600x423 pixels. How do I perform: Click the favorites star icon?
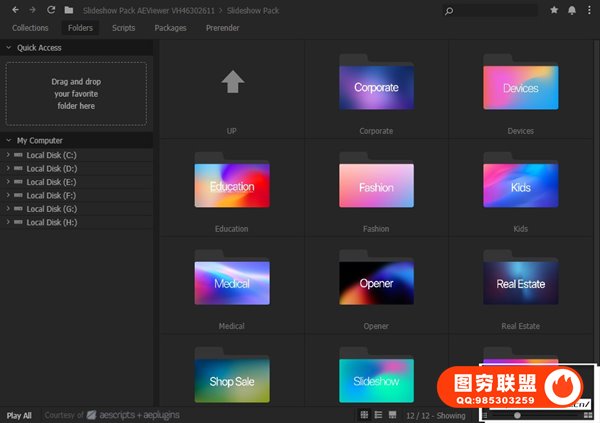[x=555, y=10]
